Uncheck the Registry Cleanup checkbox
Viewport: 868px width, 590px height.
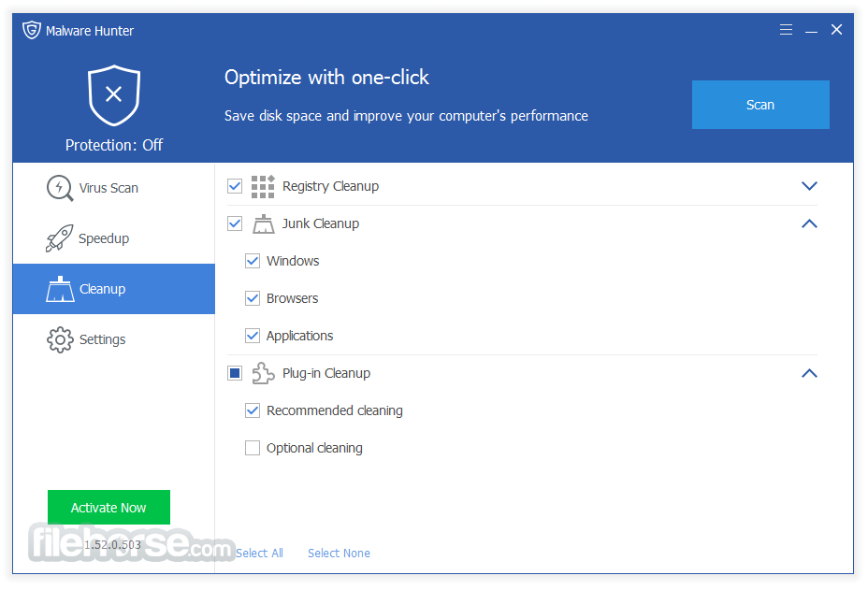[235, 186]
